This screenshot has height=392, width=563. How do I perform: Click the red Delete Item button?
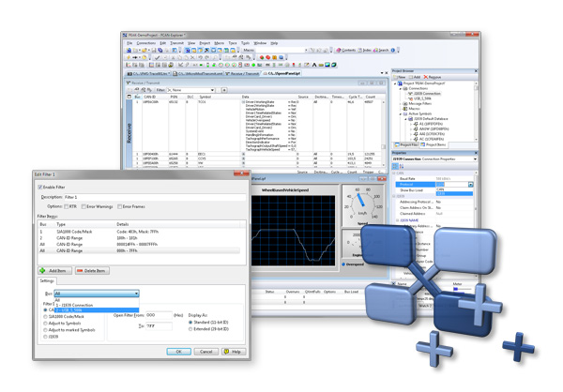click(91, 270)
